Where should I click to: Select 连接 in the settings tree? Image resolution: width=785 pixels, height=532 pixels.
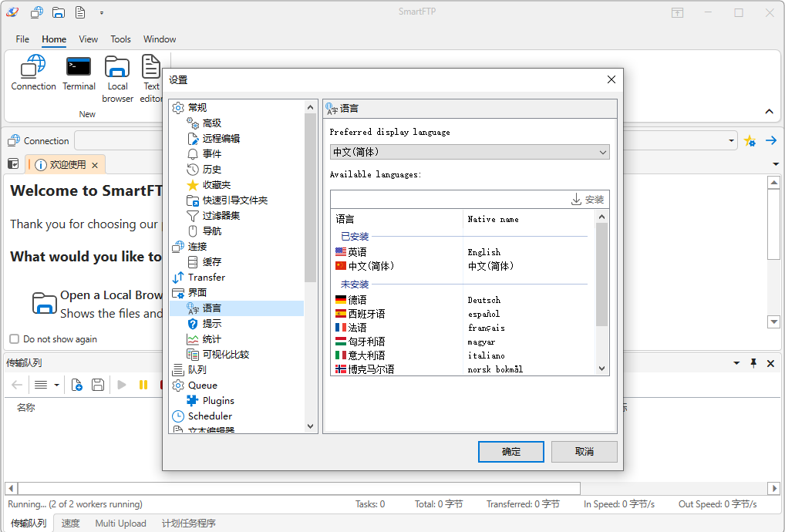coord(197,246)
